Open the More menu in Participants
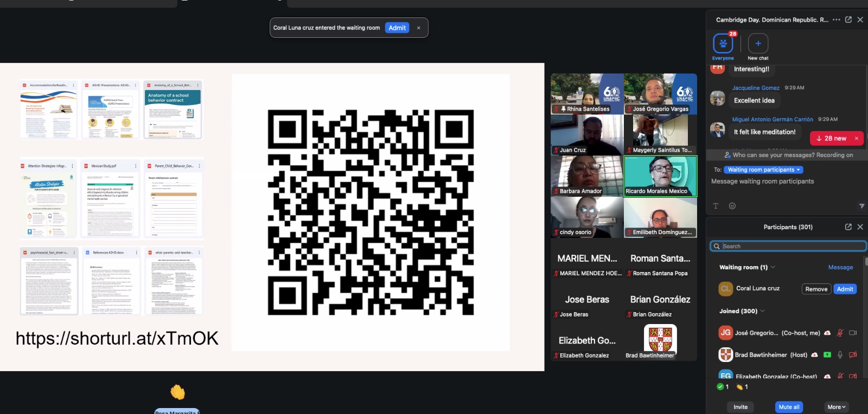868x414 pixels. coord(836,407)
